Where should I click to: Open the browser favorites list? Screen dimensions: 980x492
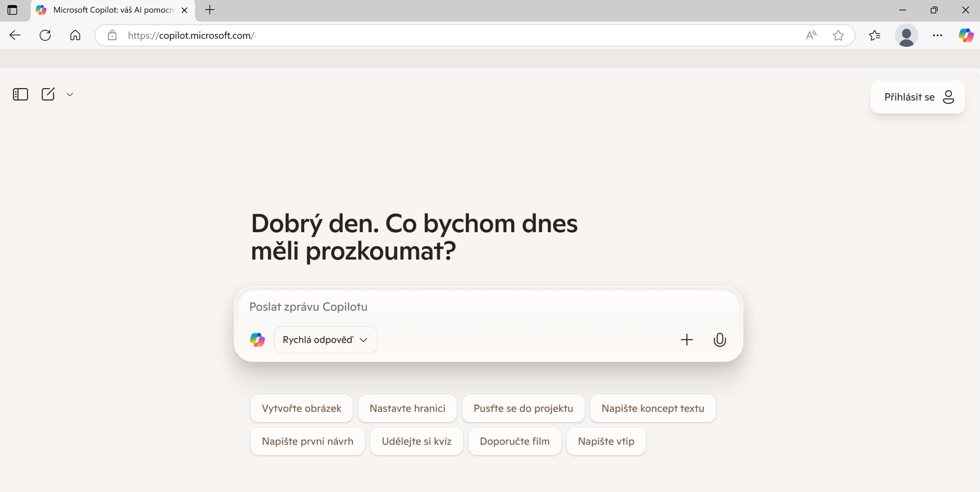click(x=874, y=35)
